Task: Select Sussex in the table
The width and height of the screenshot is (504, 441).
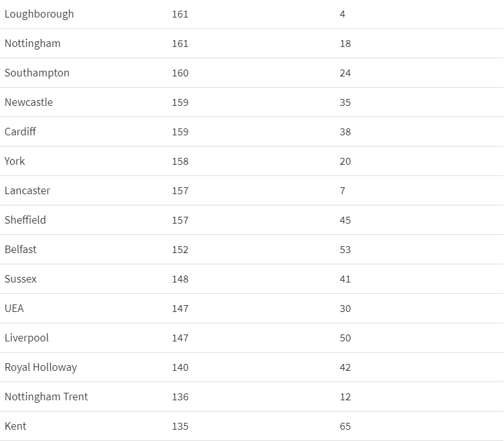Action: click(21, 279)
